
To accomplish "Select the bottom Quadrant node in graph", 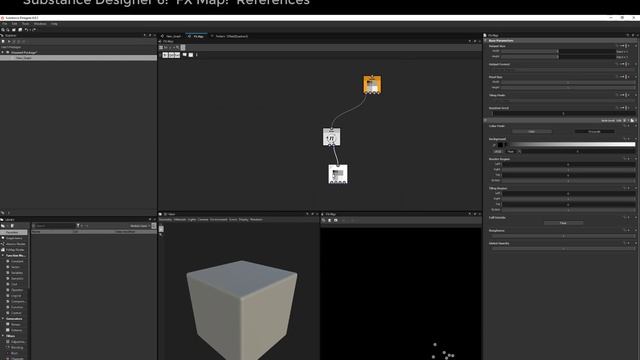I will 338,174.
